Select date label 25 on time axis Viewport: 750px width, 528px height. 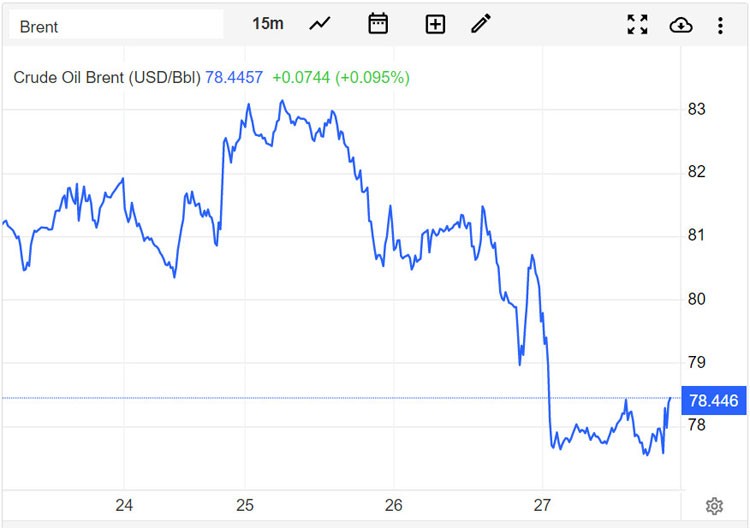[x=245, y=506]
